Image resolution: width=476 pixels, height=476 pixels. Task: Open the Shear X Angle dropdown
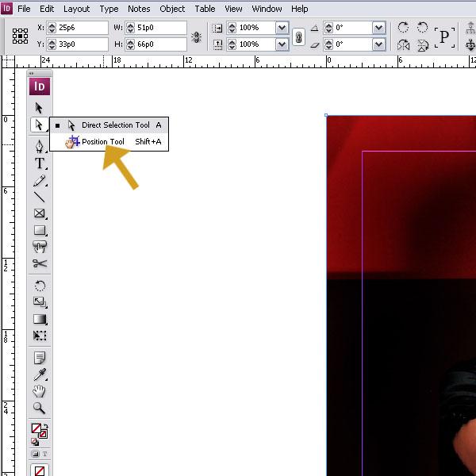pyautogui.click(x=378, y=44)
